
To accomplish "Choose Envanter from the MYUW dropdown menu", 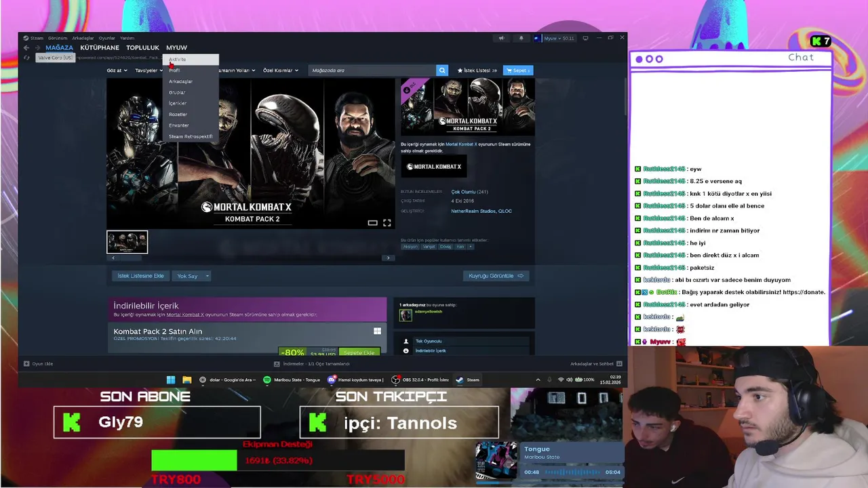I will [191, 125].
